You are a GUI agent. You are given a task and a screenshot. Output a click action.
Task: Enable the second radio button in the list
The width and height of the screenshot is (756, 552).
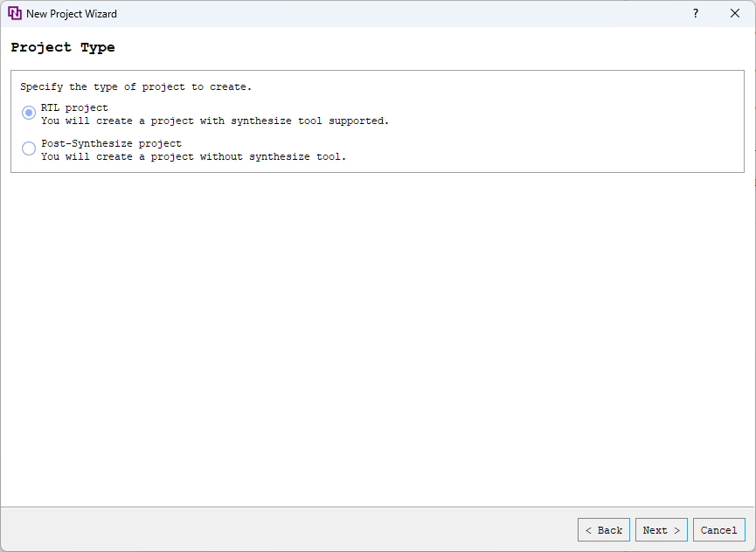(28, 148)
